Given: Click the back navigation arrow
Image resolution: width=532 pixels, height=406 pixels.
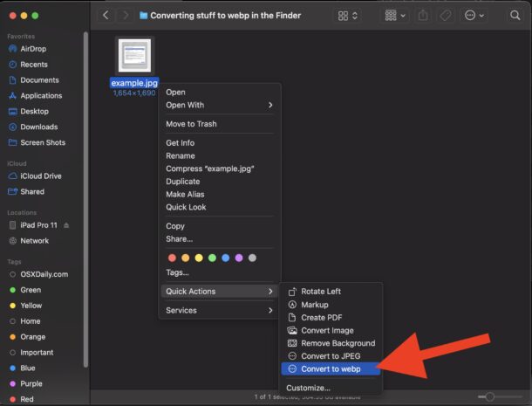Looking at the screenshot, I should tap(106, 16).
